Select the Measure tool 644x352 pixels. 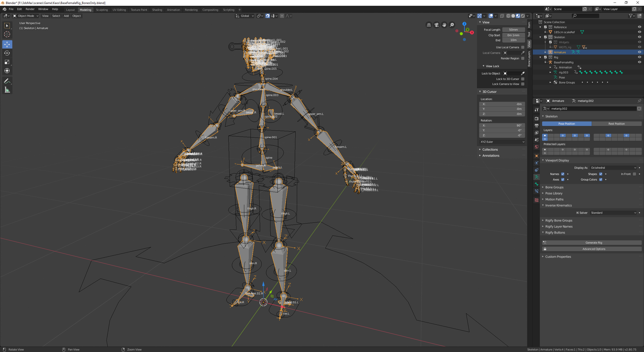coord(7,90)
